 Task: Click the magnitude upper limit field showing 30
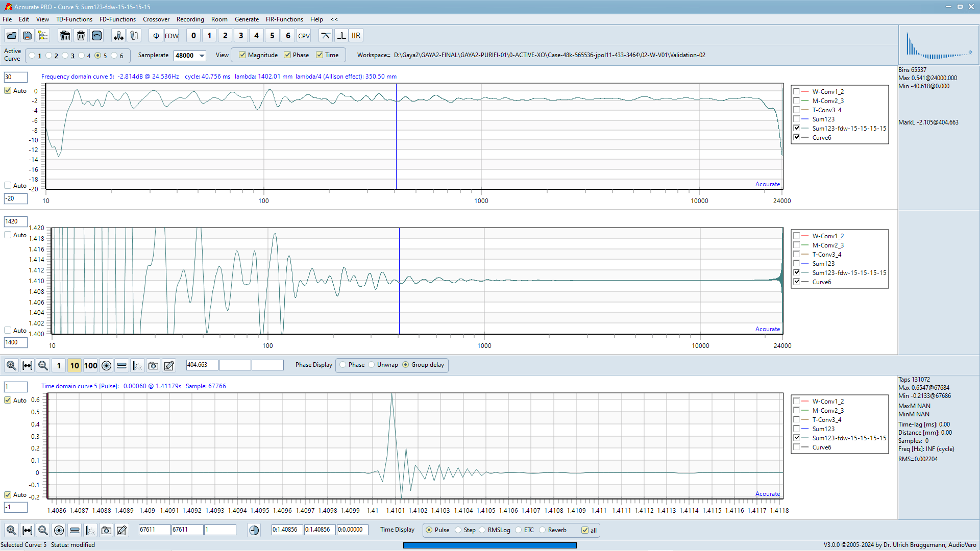tap(15, 77)
